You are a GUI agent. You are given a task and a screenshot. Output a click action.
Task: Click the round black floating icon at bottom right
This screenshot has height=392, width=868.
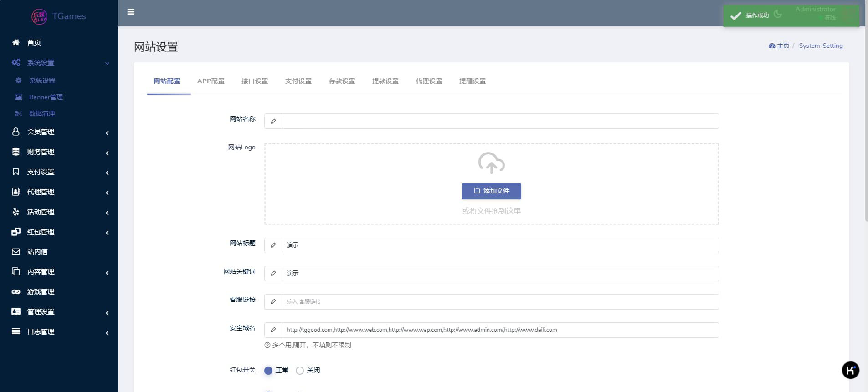tap(850, 370)
